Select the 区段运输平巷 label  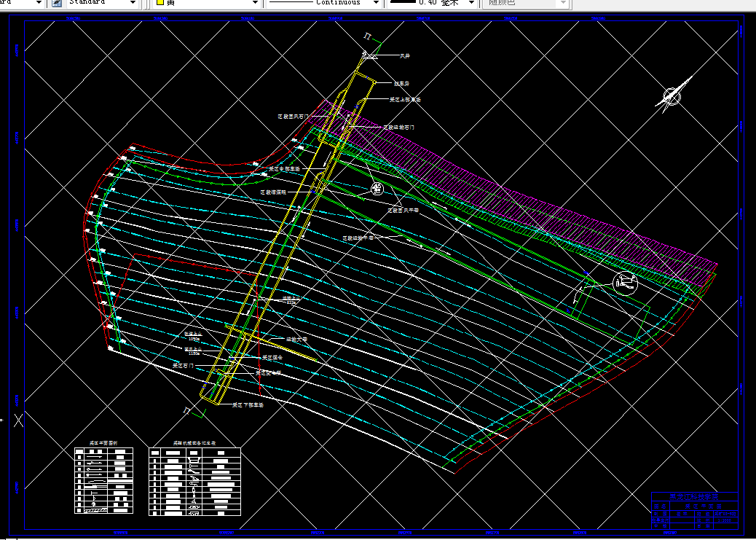click(358, 238)
